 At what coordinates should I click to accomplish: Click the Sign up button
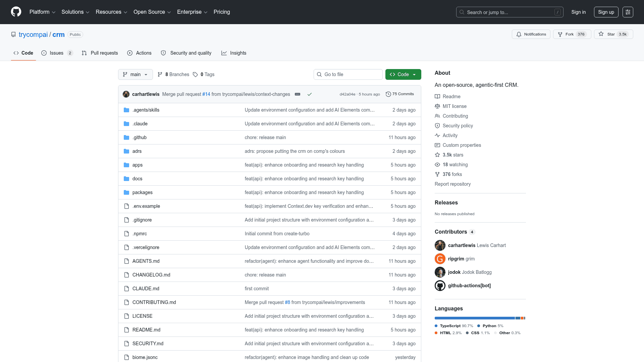click(606, 12)
